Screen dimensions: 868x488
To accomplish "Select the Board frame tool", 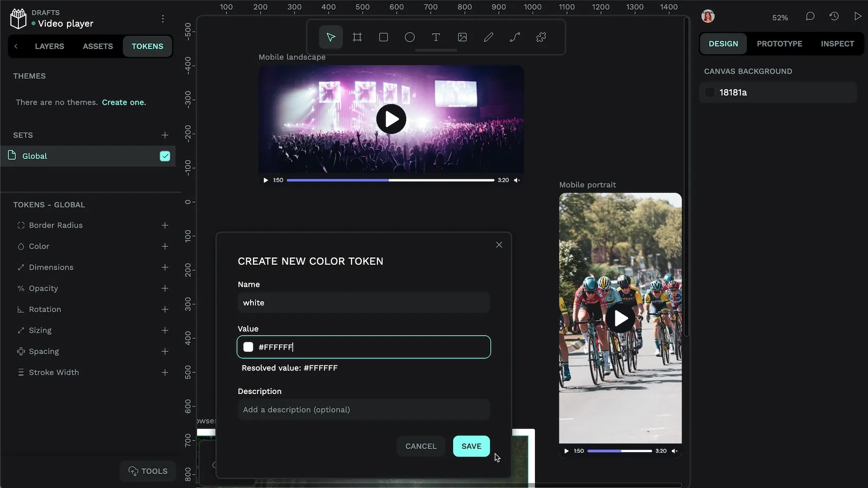I will (x=357, y=37).
